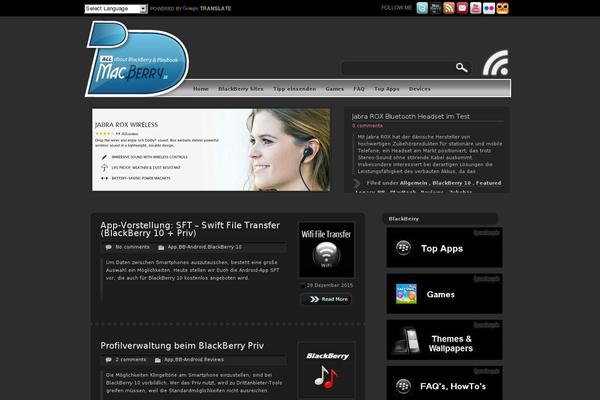Click the Google Translate powered-by label

(x=191, y=8)
